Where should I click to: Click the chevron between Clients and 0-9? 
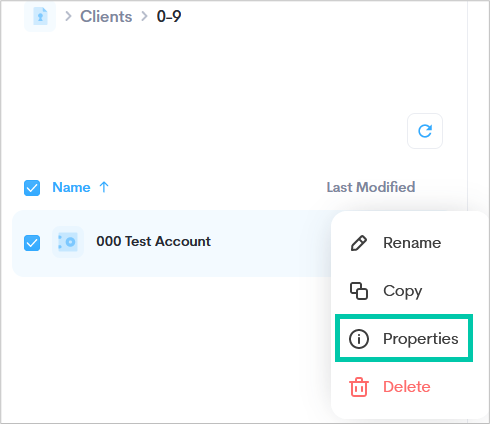tap(144, 16)
